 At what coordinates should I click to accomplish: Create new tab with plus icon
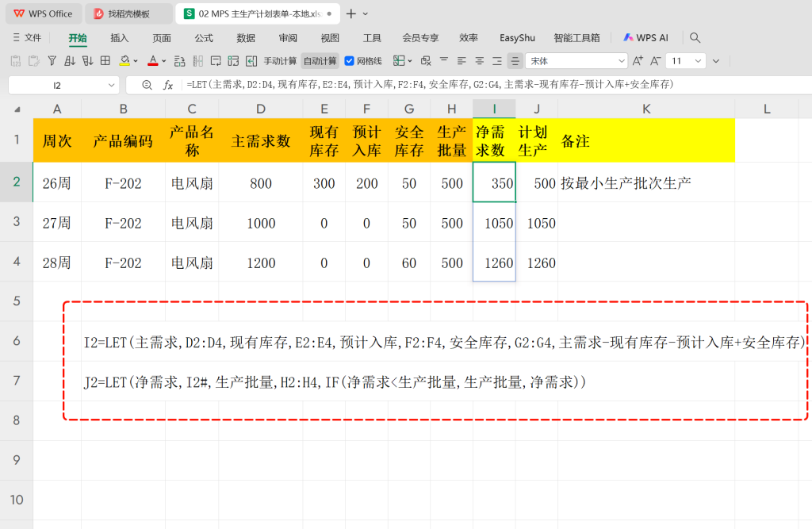(x=351, y=14)
